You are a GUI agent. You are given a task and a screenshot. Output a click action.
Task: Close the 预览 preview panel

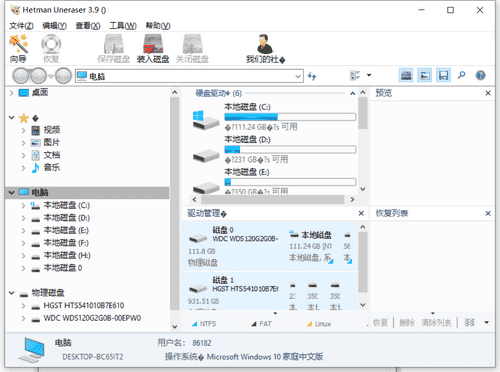[x=488, y=93]
